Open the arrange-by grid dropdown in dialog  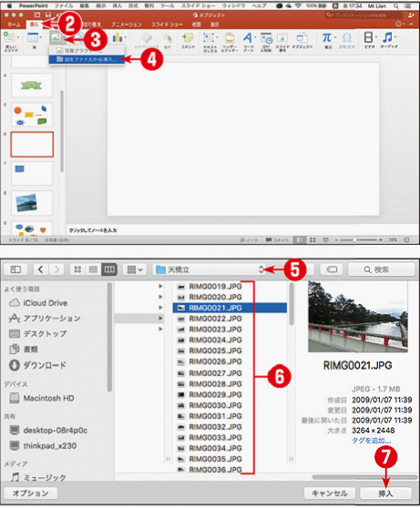pyautogui.click(x=135, y=269)
